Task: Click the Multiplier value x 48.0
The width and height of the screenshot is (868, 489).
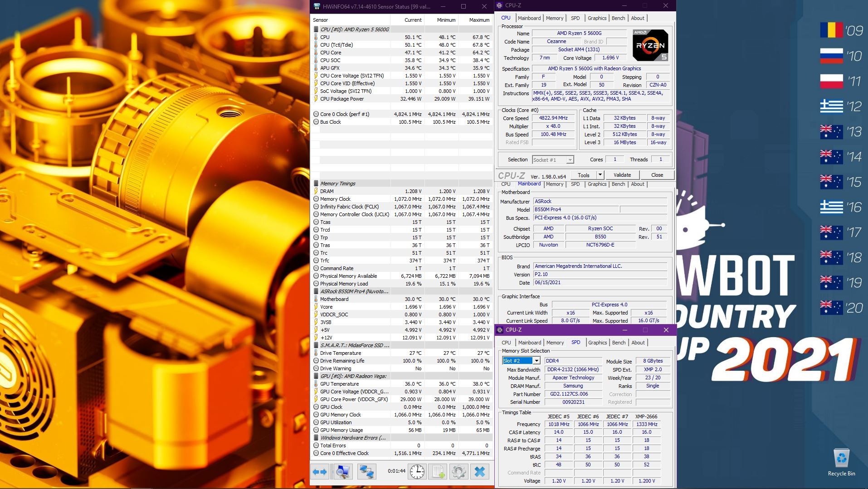Action: (553, 126)
